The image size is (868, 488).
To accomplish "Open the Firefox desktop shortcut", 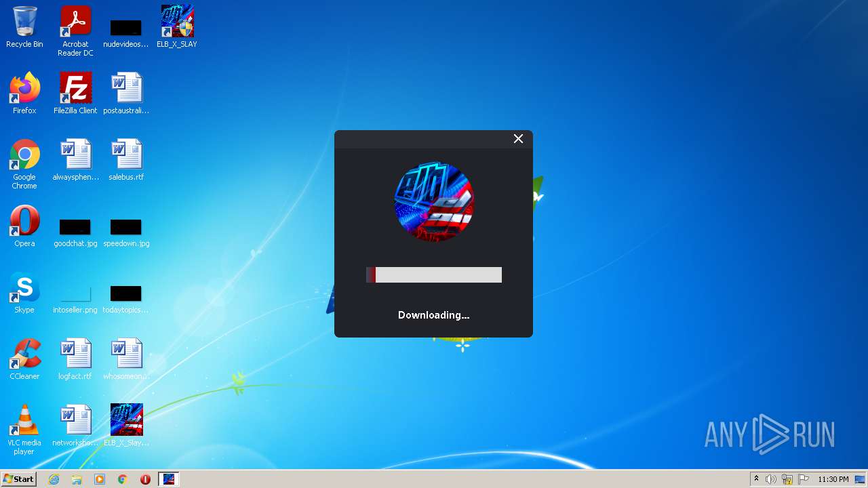I will [24, 94].
